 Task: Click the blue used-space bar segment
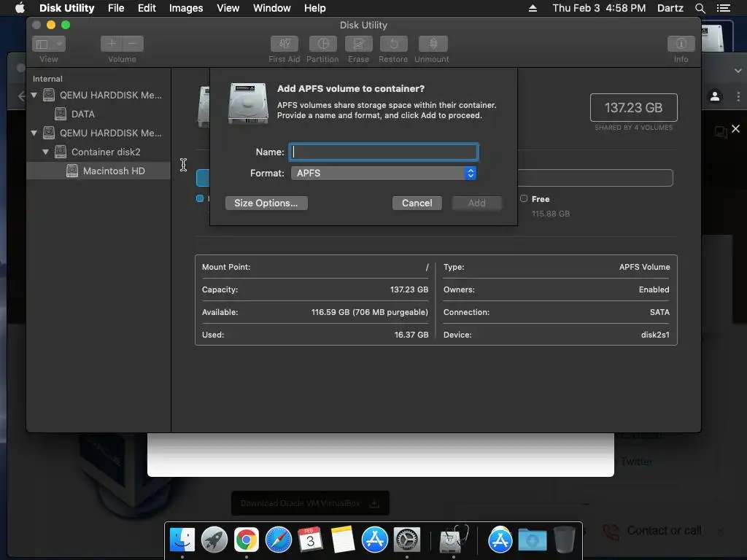click(203, 178)
